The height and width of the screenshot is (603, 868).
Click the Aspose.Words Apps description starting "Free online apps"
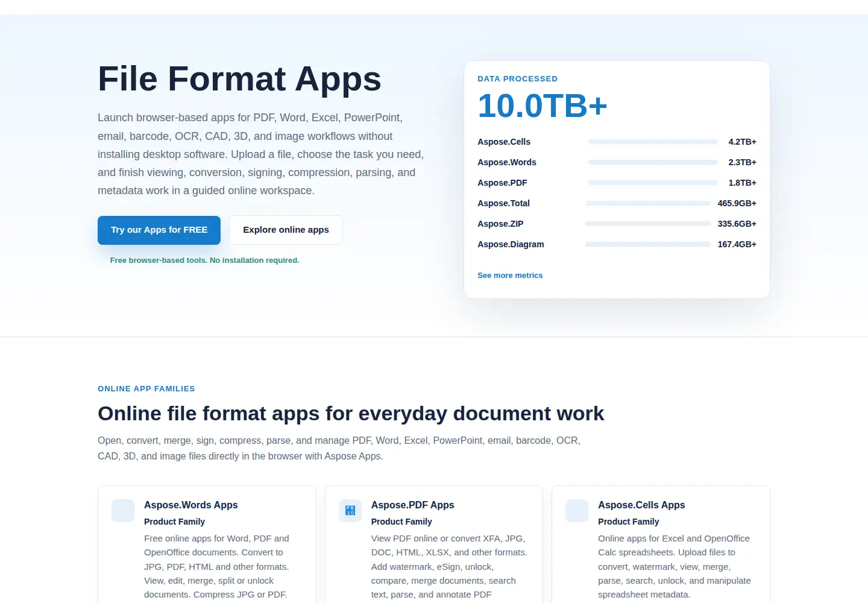tap(216, 567)
